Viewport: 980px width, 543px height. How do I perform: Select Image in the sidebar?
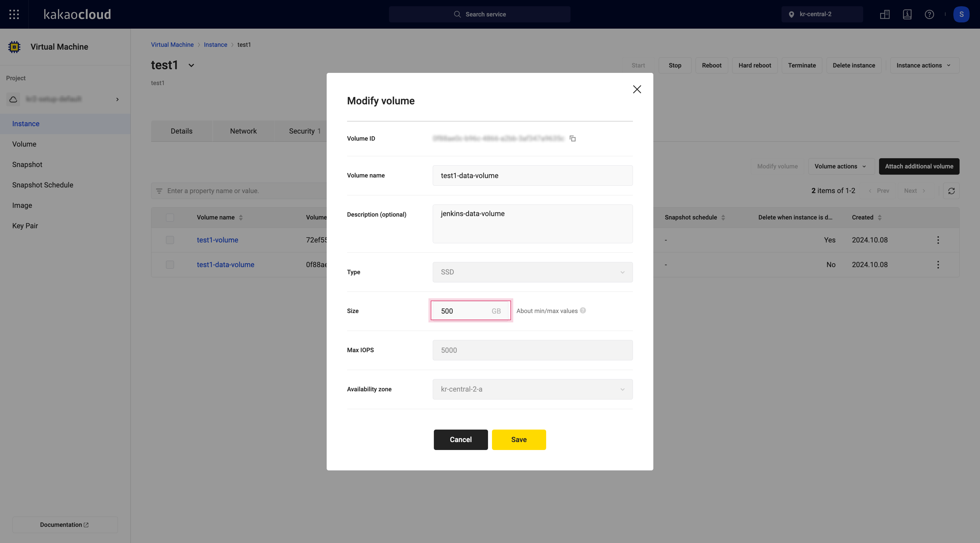coord(65,205)
